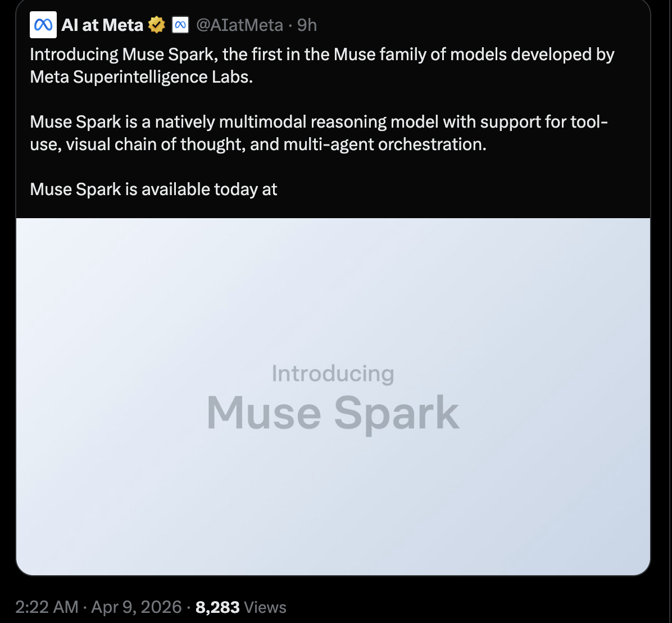Click the Meta Superintelligence Labs text
This screenshot has width=672, height=623.
tap(141, 77)
